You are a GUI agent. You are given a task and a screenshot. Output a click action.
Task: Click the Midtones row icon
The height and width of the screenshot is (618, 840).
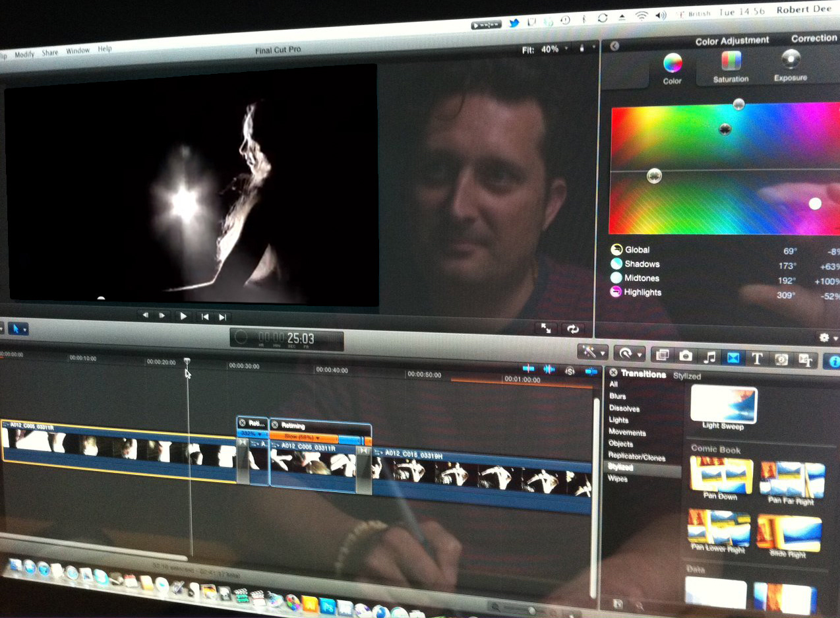(x=616, y=278)
